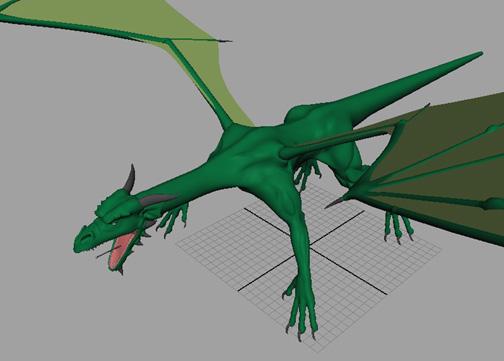Select the gray thumb spike on the right wing
This screenshot has width=504, height=361.
(x=336, y=203)
